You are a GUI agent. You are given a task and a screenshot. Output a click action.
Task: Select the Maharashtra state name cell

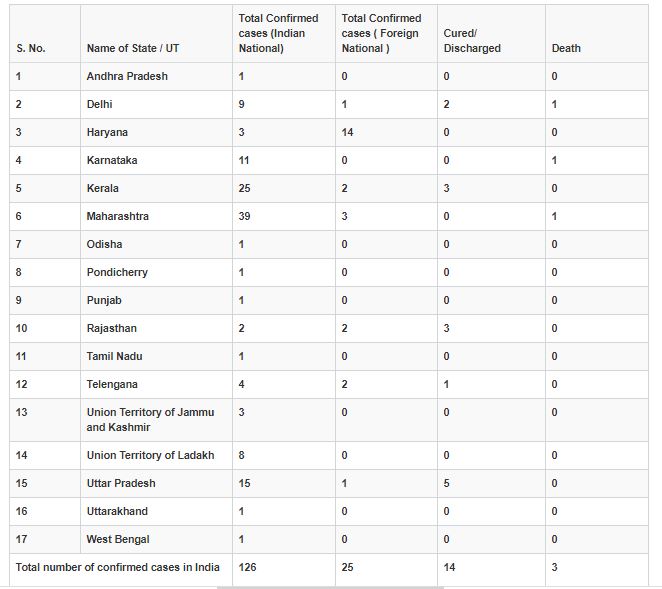tap(120, 216)
